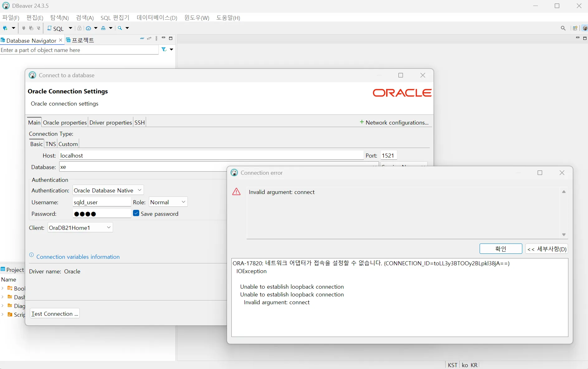Select the DBeaver perspective beaver icon
Screen dimensions: 588x369
click(x=585, y=28)
